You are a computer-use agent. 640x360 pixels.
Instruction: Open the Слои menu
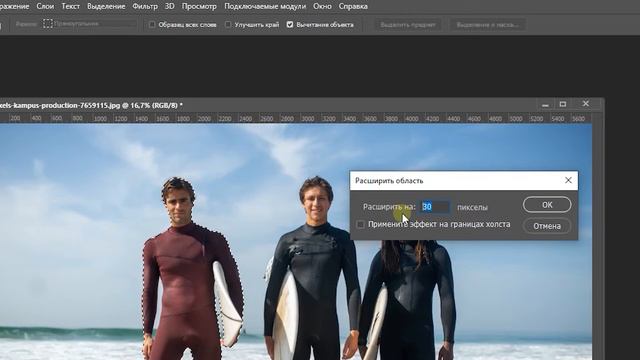coord(45,7)
